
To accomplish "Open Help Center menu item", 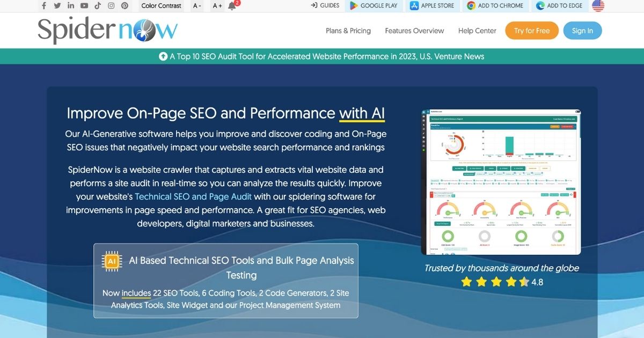I will (477, 31).
